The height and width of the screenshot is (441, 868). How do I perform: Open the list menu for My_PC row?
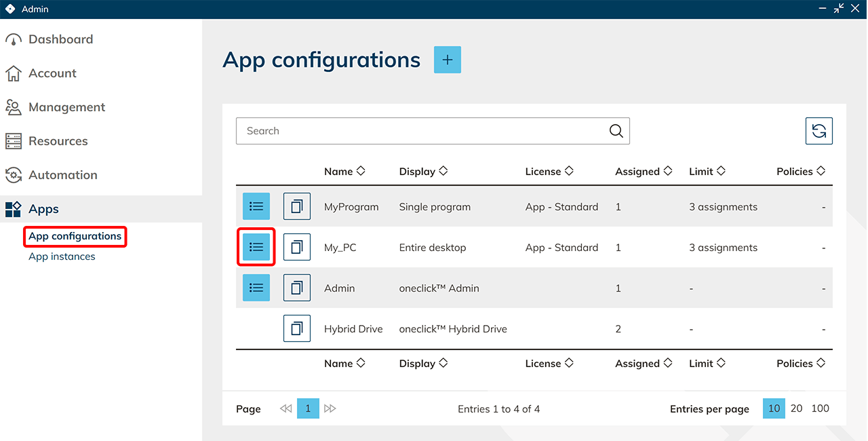(x=256, y=248)
